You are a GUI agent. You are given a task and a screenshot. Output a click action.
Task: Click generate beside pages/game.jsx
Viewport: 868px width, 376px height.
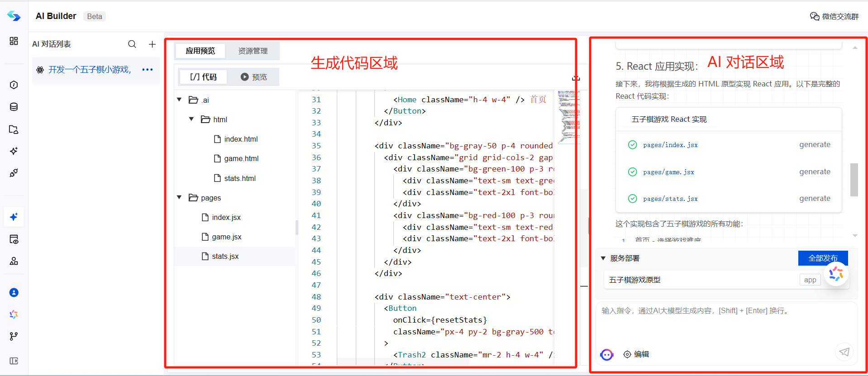pos(815,172)
